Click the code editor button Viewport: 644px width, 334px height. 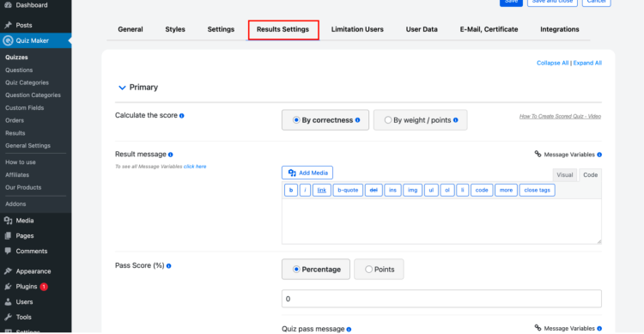tap(482, 190)
